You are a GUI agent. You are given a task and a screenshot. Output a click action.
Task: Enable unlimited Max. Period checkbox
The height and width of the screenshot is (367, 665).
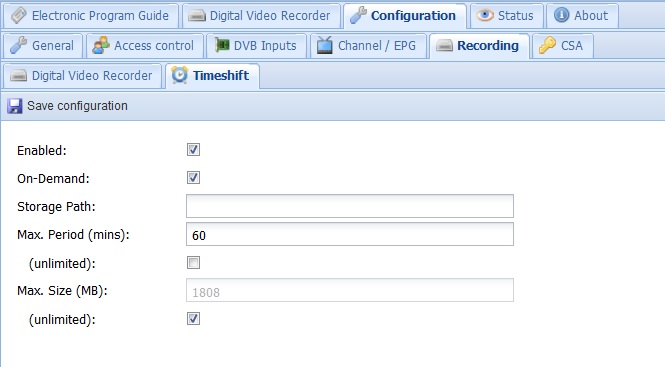click(x=193, y=263)
